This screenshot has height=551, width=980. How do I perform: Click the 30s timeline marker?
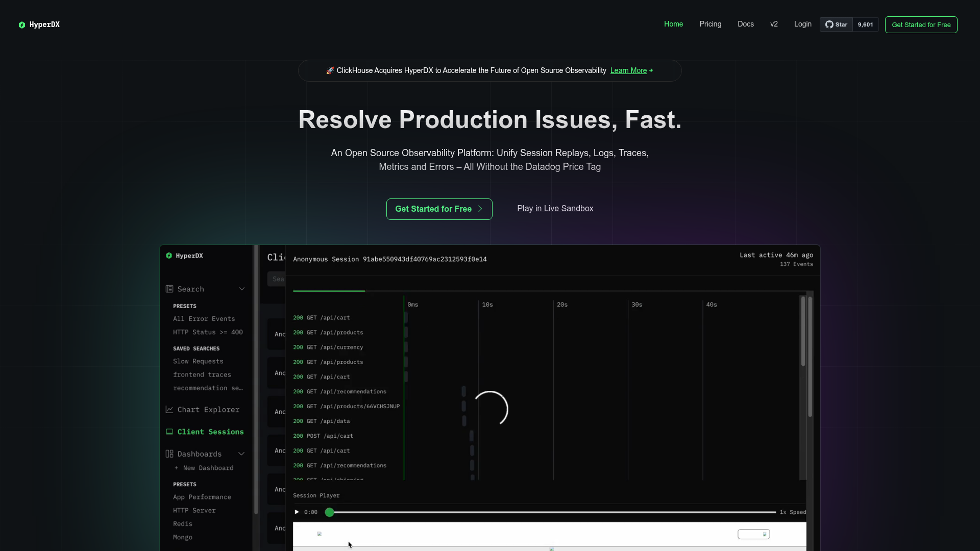click(x=636, y=305)
